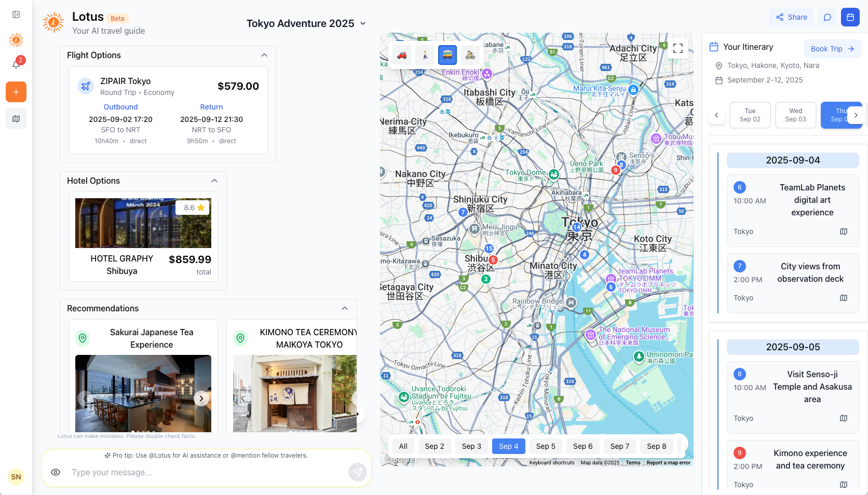The image size is (868, 495).
Task: Open the Lotus sun logo in sidebar
Action: coord(16,39)
